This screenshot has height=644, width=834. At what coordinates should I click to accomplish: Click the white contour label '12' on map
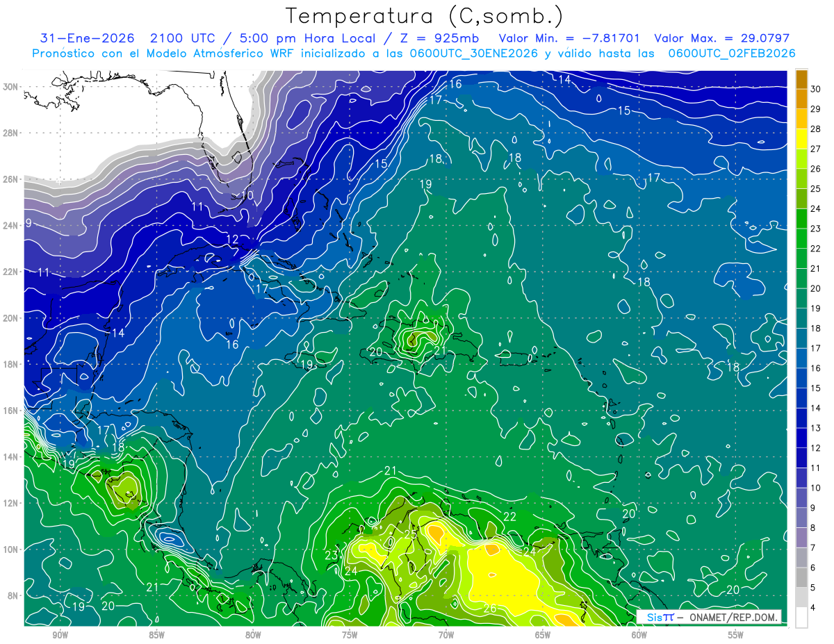click(232, 240)
